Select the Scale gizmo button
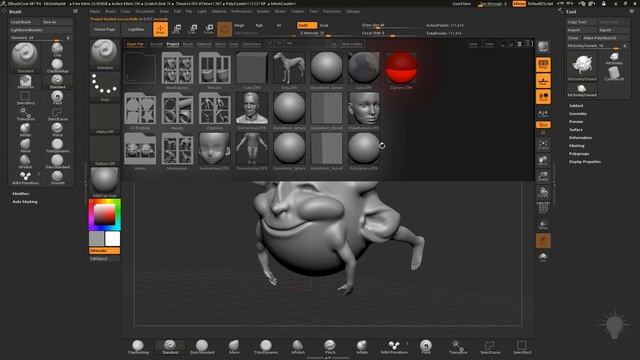This screenshot has width=640, height=360. point(193,29)
